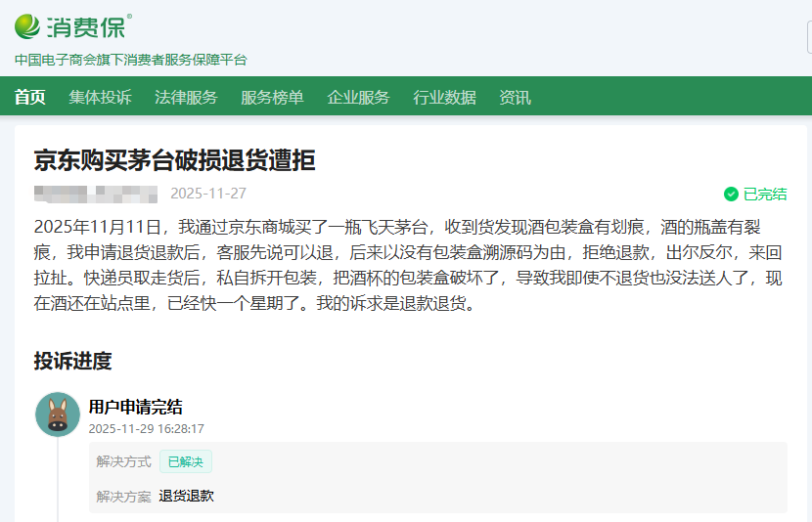Open the 服务榜单 page
This screenshot has height=522, width=812.
click(272, 97)
